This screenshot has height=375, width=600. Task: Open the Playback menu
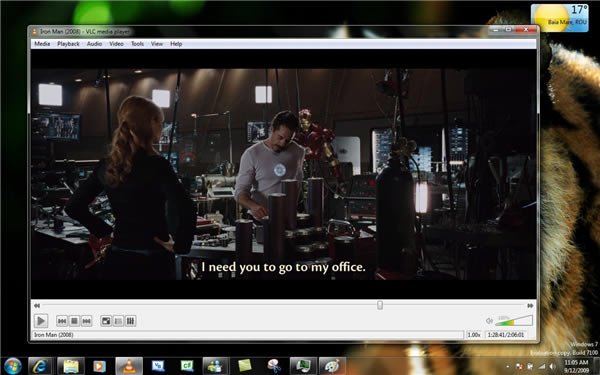[x=68, y=44]
